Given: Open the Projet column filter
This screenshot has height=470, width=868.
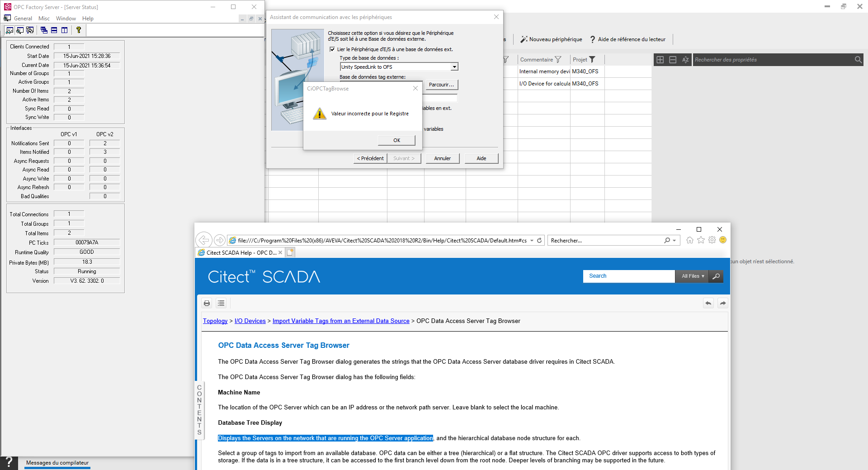Looking at the screenshot, I should pyautogui.click(x=592, y=60).
